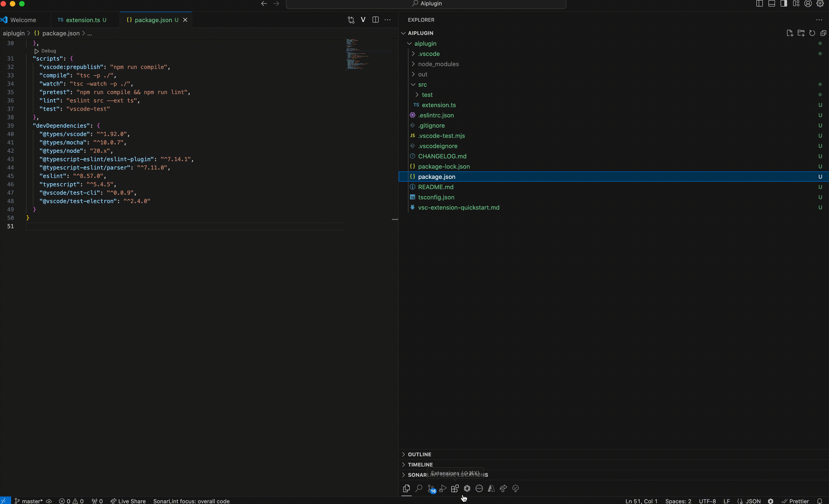This screenshot has width=829, height=504.
Task: Split the editor to the right
Action: point(375,20)
